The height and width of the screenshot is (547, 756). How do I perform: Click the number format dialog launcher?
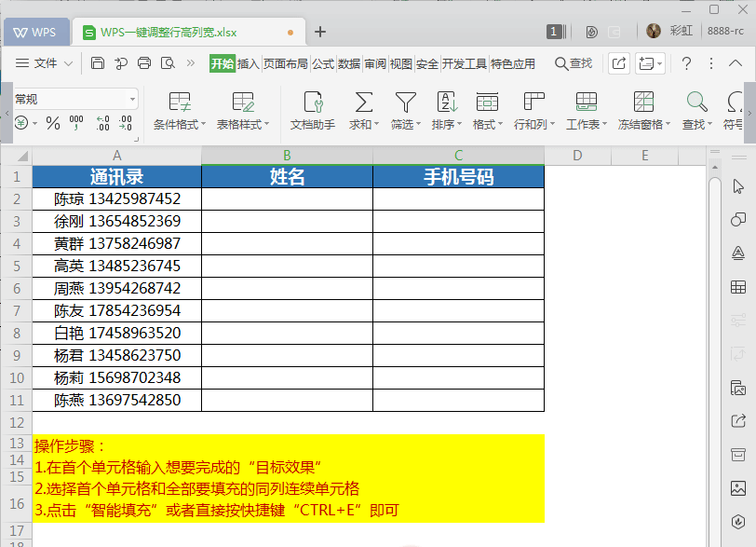click(137, 139)
